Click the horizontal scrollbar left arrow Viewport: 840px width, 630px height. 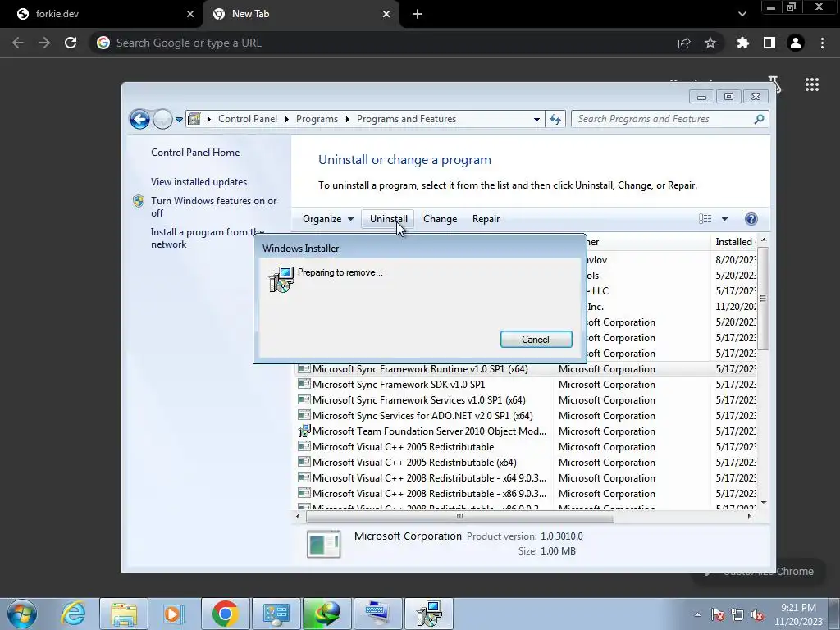(298, 517)
